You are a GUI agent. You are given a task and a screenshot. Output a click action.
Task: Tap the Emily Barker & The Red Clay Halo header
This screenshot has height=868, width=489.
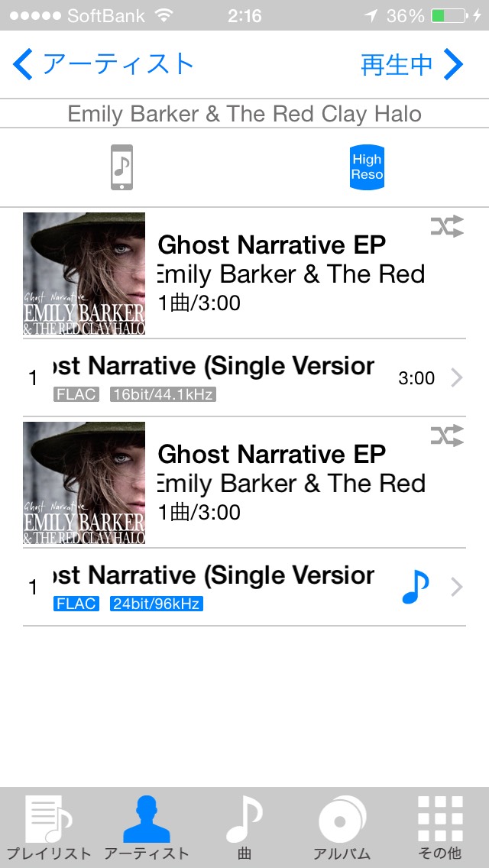coord(244,114)
